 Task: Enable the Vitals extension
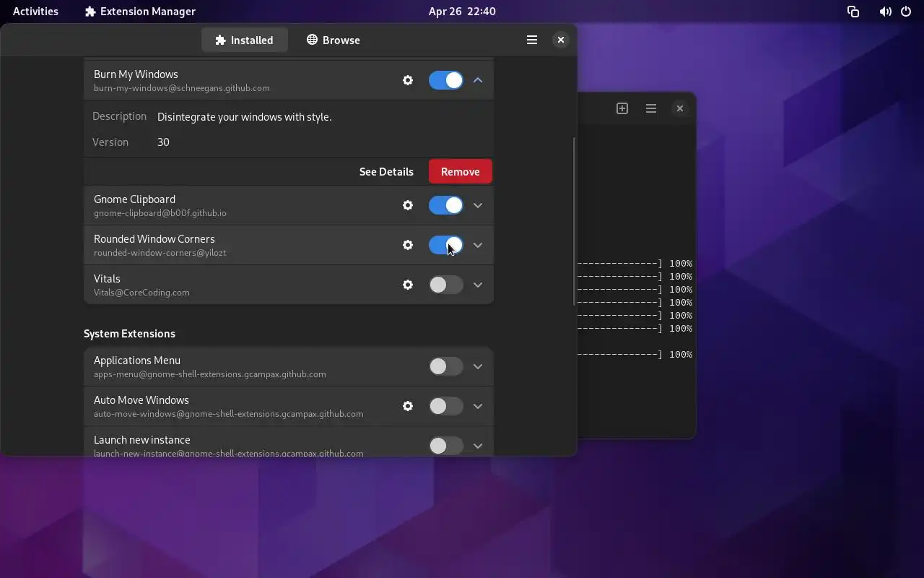tap(446, 285)
